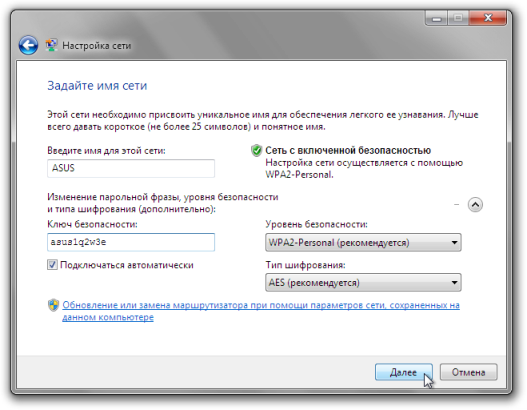Click into the Ключ безопасности field
The width and height of the screenshot is (527, 410).
(x=131, y=242)
